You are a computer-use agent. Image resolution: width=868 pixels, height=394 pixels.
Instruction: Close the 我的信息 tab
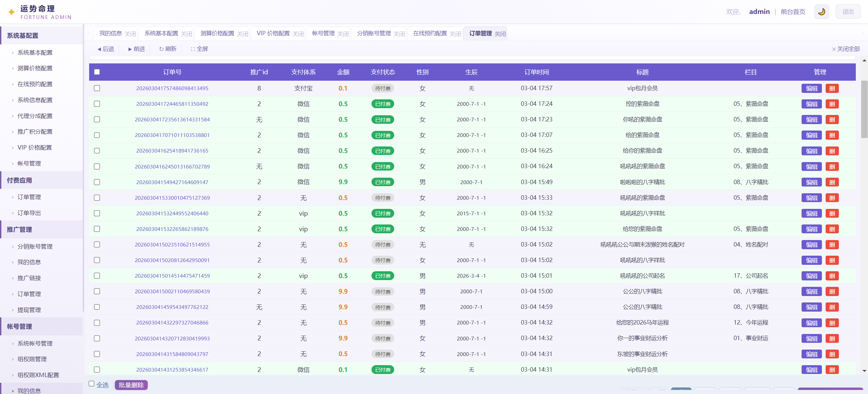coord(130,34)
